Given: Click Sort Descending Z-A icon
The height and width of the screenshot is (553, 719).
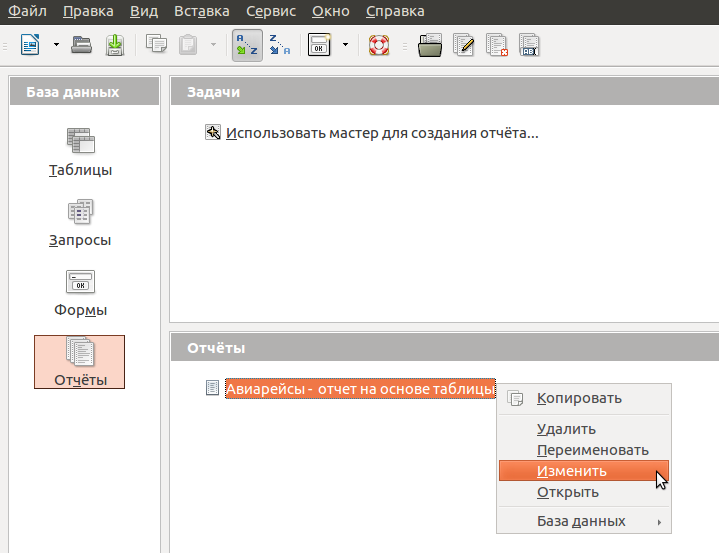Looking at the screenshot, I should [280, 45].
